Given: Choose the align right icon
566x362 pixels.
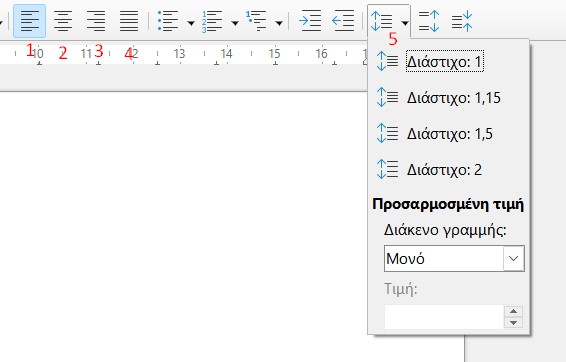Looking at the screenshot, I should 96,21.
